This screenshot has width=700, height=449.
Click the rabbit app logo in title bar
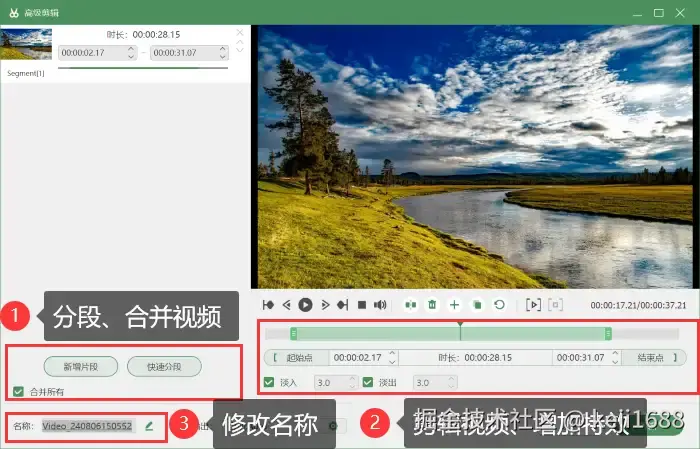tap(14, 12)
